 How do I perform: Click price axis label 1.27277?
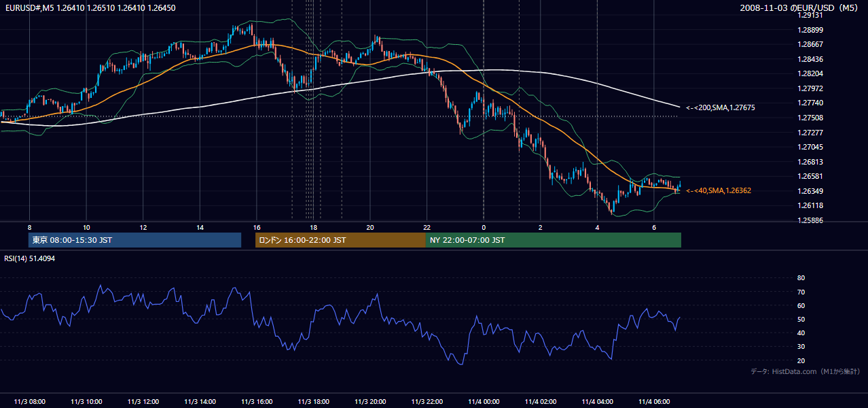tap(810, 133)
